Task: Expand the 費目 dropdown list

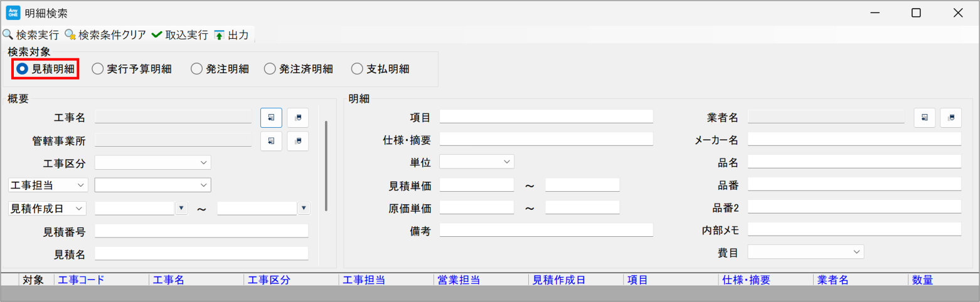Action: tap(856, 252)
